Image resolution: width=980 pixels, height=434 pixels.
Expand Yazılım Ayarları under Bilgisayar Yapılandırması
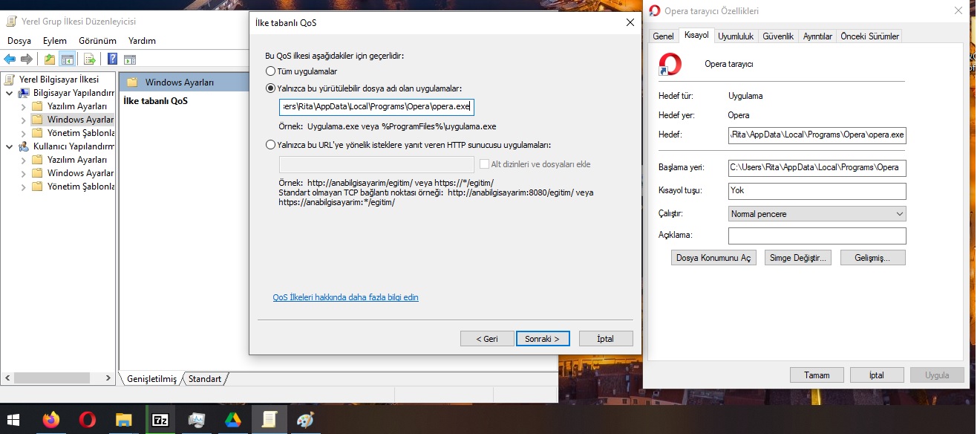pyautogui.click(x=23, y=106)
